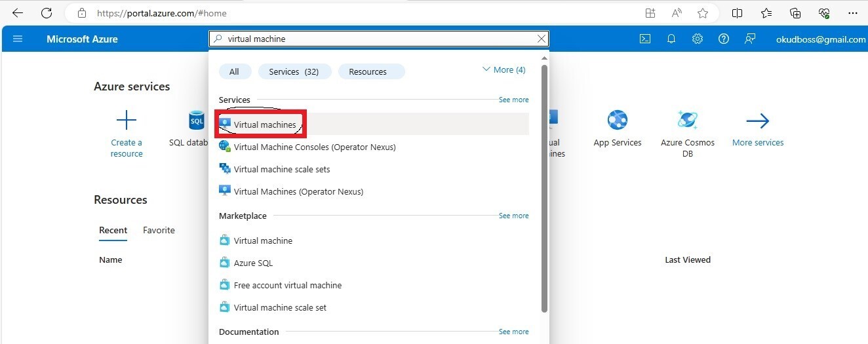Filter results by Services (32)
868x344 pixels.
(x=294, y=71)
